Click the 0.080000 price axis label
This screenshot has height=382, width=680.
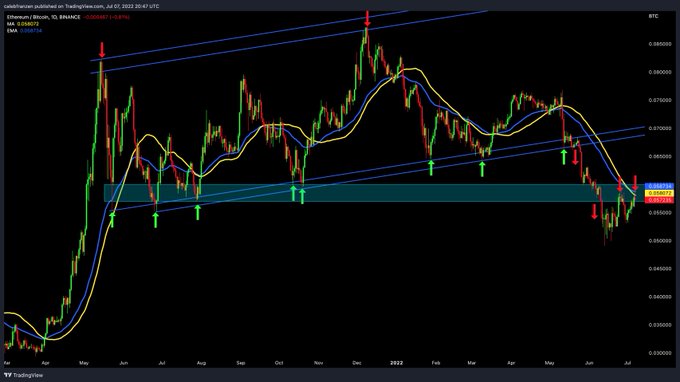[659, 72]
